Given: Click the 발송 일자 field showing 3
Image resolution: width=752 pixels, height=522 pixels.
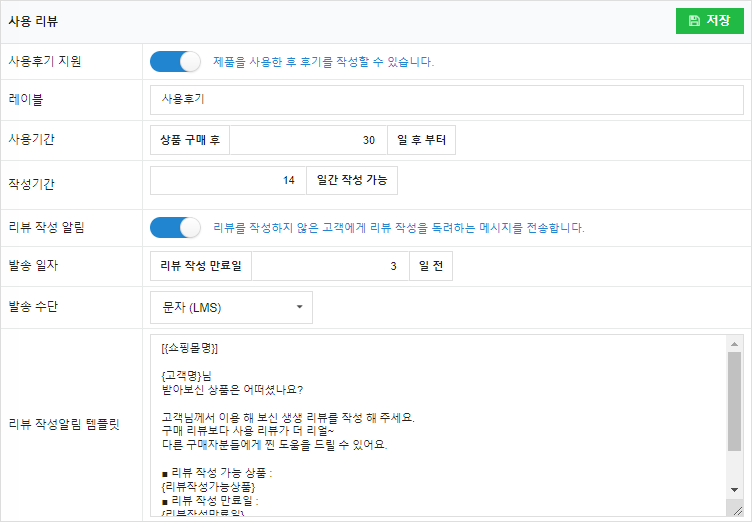Looking at the screenshot, I should coord(331,266).
